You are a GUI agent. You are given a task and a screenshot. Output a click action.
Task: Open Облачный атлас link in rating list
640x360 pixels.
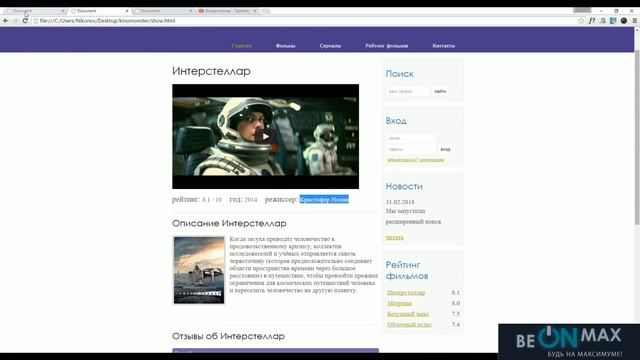(409, 324)
